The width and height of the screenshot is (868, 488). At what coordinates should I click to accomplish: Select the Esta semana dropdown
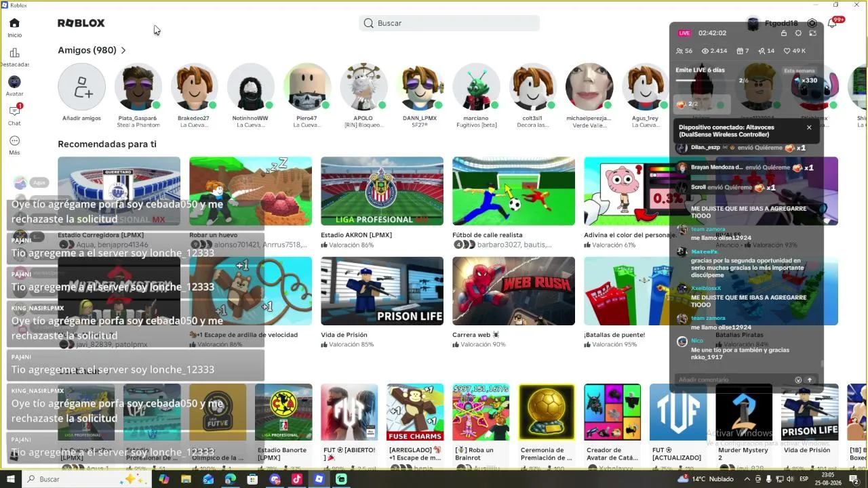(x=800, y=70)
